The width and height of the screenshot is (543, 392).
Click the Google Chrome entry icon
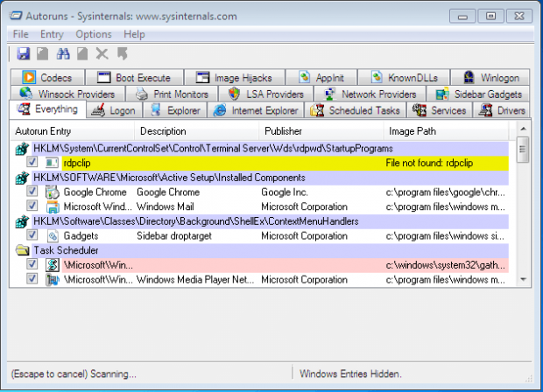click(x=52, y=192)
